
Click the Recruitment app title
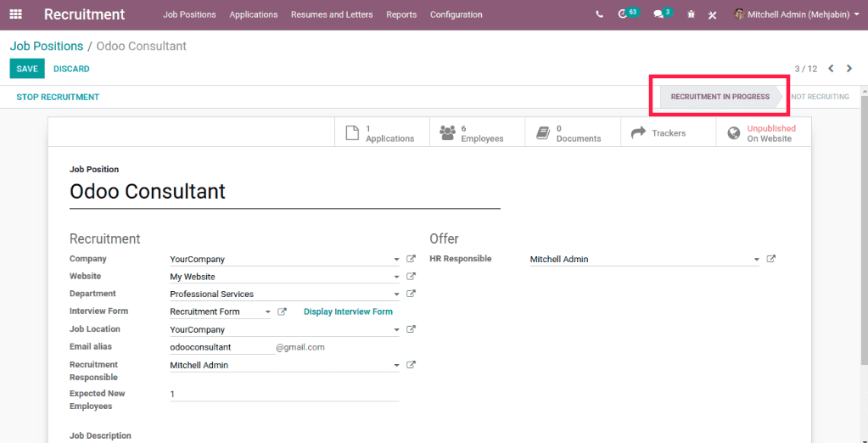click(85, 14)
